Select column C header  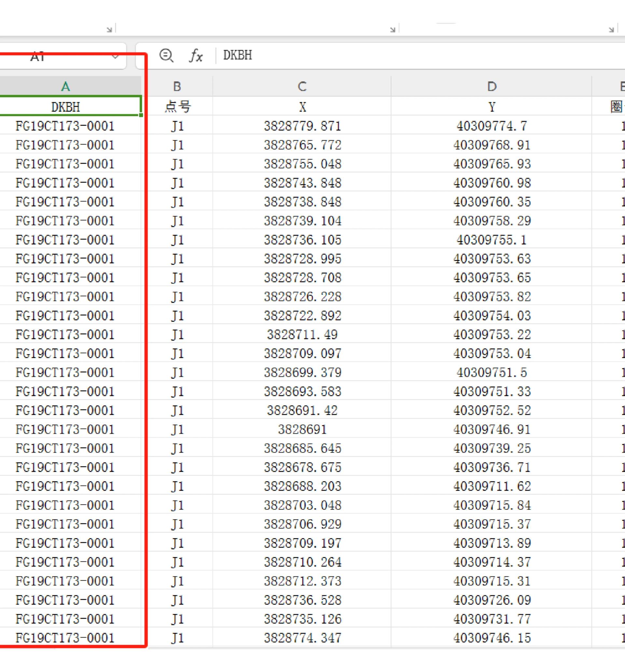point(302,87)
